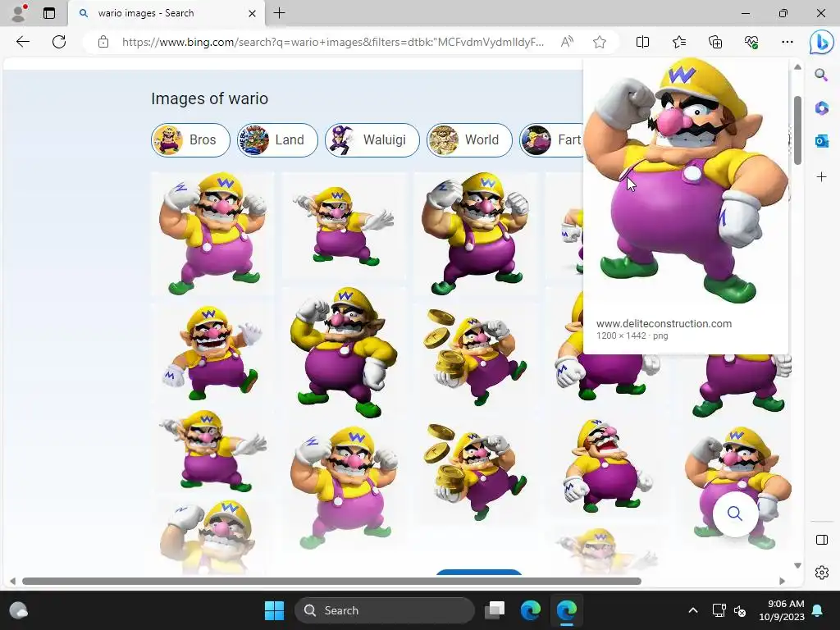
Task: Add this page to favorites star
Action: [x=600, y=42]
